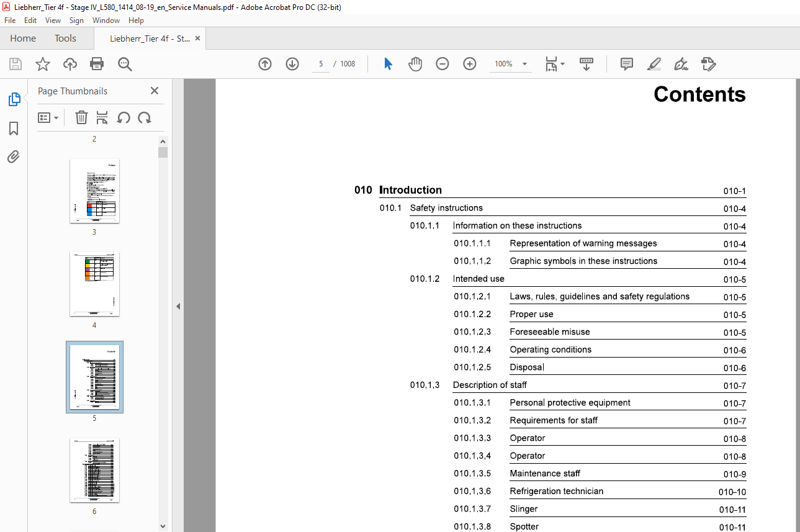Screen dimensions: 800x532
Task: Click the Disposal entry
Action: (x=527, y=367)
